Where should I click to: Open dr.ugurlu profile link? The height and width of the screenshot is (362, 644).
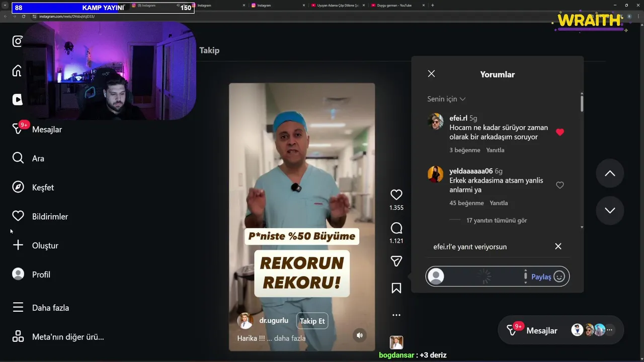(274, 320)
